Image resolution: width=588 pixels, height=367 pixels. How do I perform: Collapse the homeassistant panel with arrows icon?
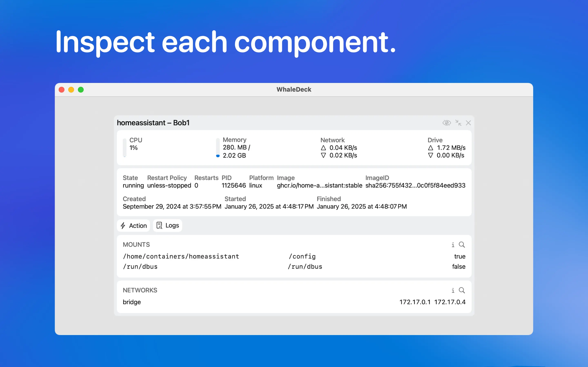pyautogui.click(x=458, y=123)
